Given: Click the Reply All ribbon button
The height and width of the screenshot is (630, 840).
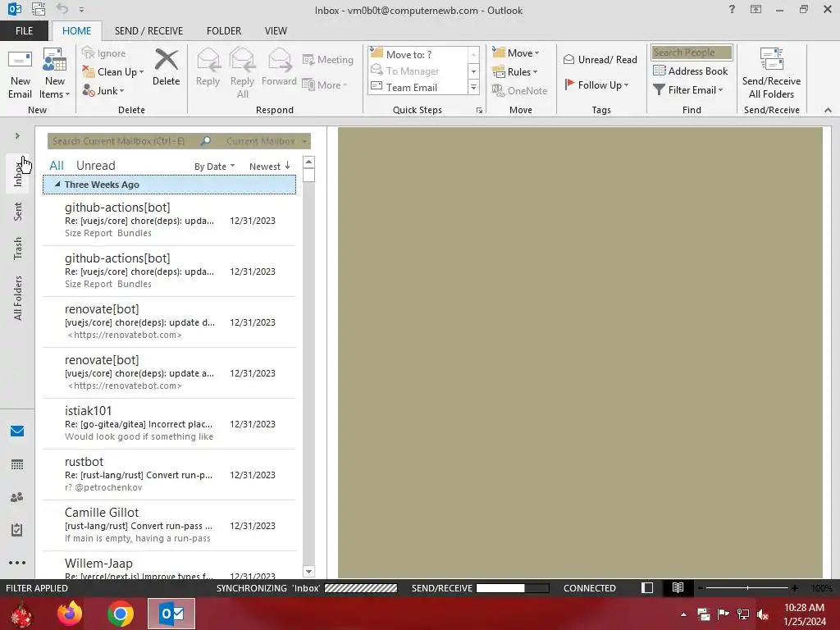Looking at the screenshot, I should pos(242,73).
